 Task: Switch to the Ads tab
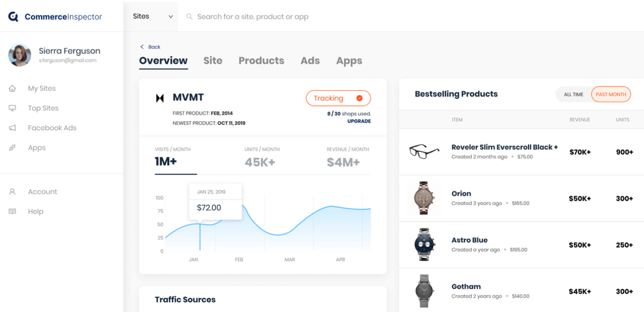click(310, 61)
